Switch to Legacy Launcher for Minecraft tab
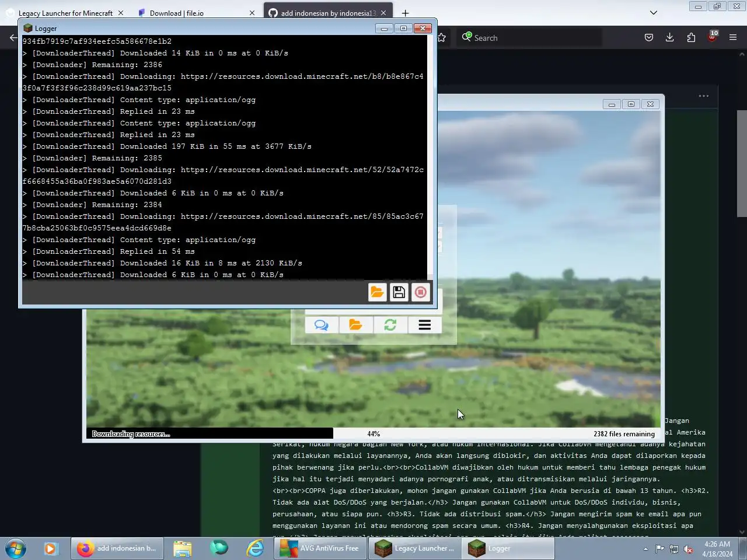 tap(65, 13)
